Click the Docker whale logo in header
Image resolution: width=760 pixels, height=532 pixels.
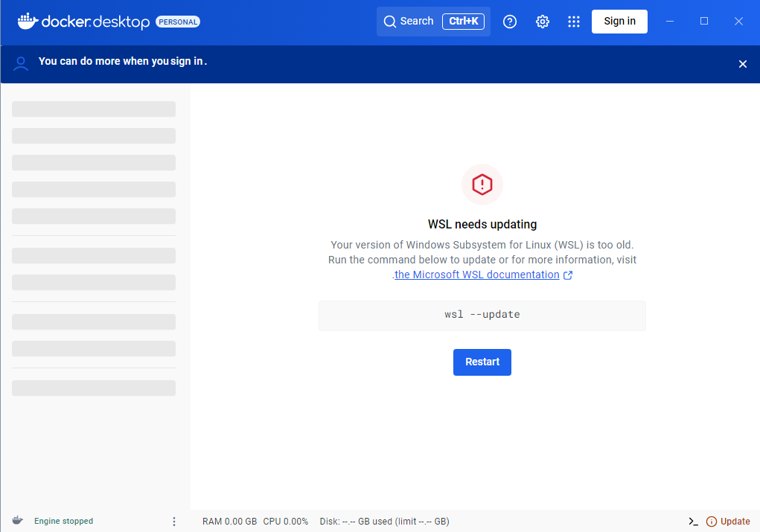click(28, 22)
